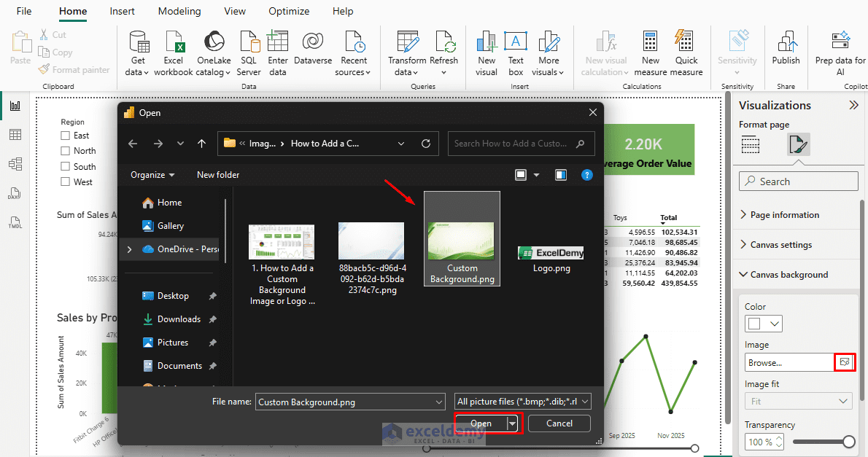The height and width of the screenshot is (457, 868).
Task: Click the image browse icon next to Browse
Action: tap(845, 362)
